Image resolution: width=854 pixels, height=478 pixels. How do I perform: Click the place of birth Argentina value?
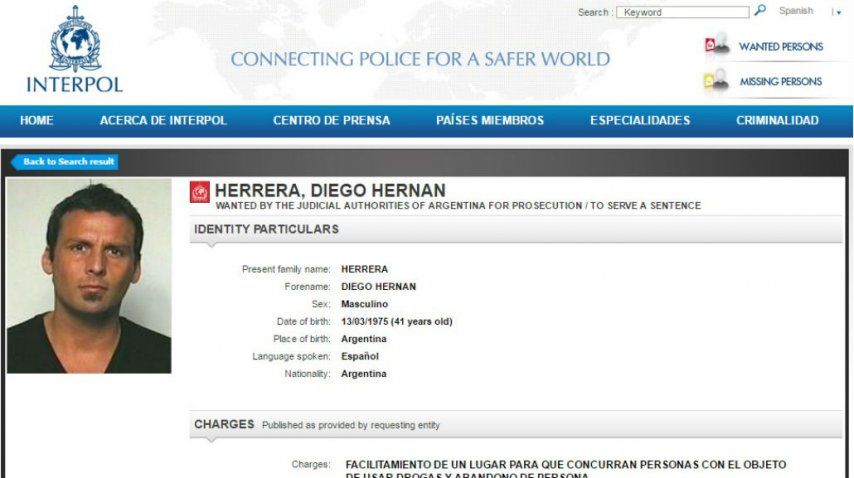[x=364, y=339]
